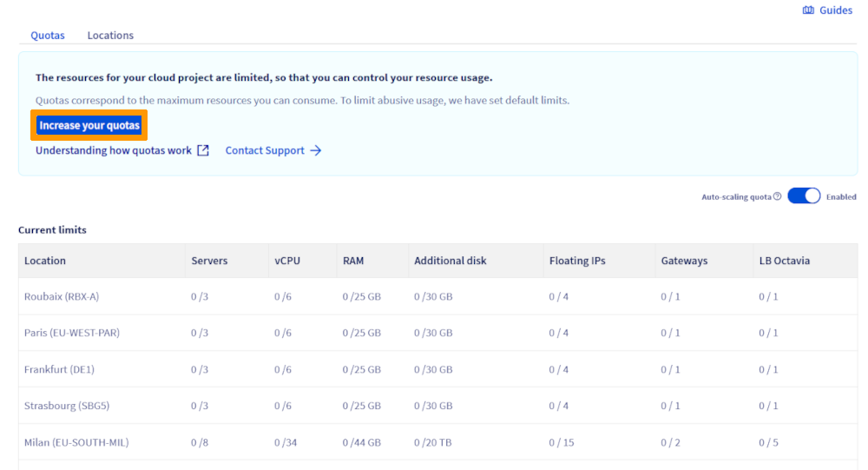Screen dimensions: 868x470
Task: Select the Milan (EU-SOUTH-MIL) location row
Action: (76, 443)
